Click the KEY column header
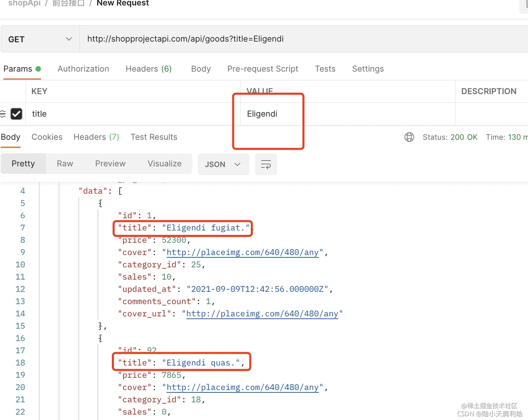The width and height of the screenshot is (528, 420). pos(39,91)
